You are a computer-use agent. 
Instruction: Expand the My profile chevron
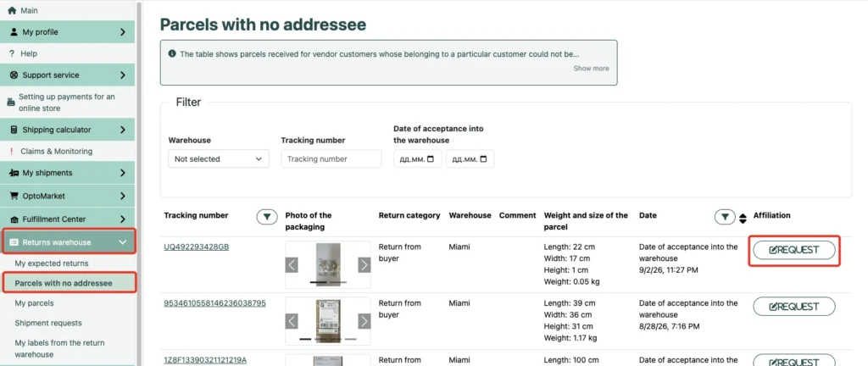click(123, 32)
